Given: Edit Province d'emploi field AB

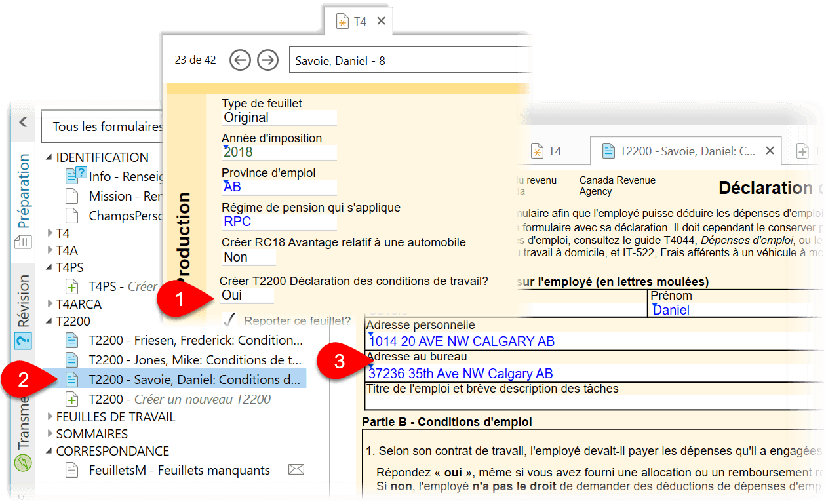Looking at the screenshot, I should click(279, 187).
